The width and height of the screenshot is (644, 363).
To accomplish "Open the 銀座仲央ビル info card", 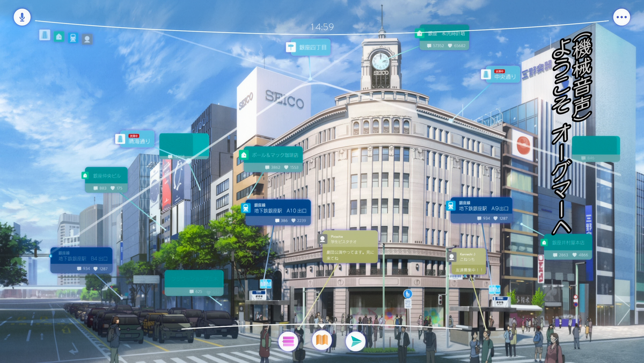I will point(106,180).
